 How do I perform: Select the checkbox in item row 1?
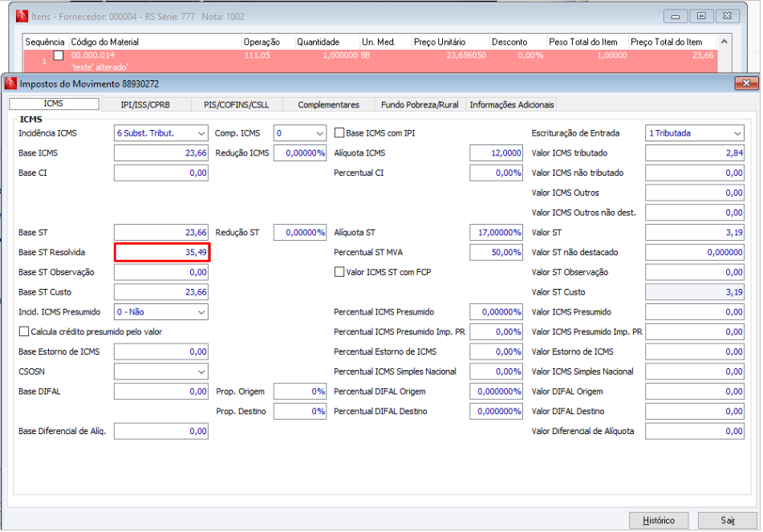(x=59, y=55)
